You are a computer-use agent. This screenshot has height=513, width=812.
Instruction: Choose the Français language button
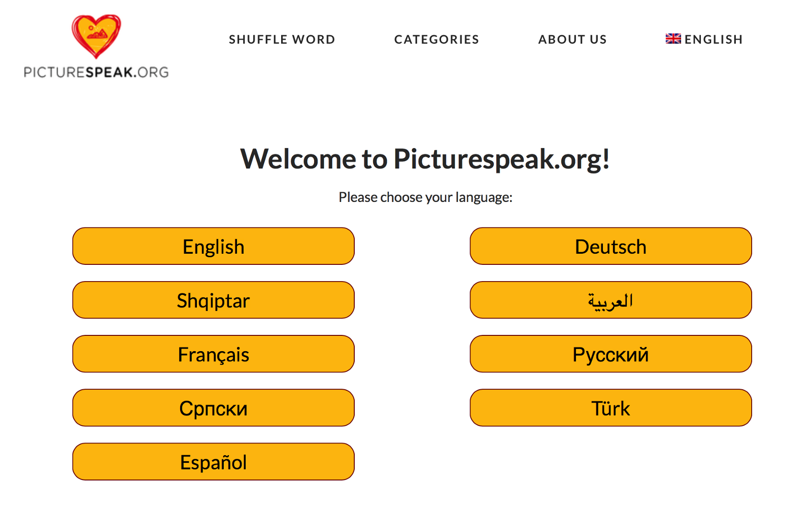pyautogui.click(x=213, y=354)
